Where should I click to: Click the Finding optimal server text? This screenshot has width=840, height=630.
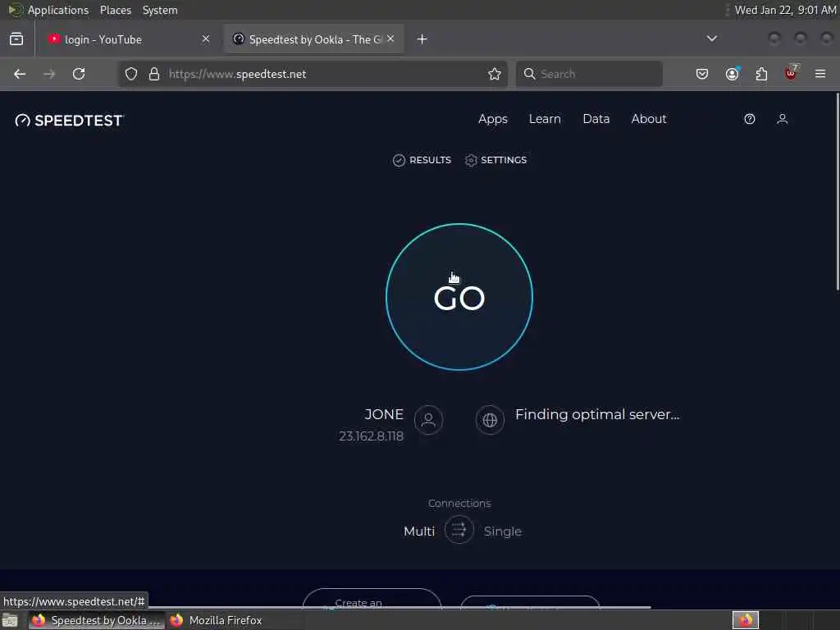tap(597, 414)
